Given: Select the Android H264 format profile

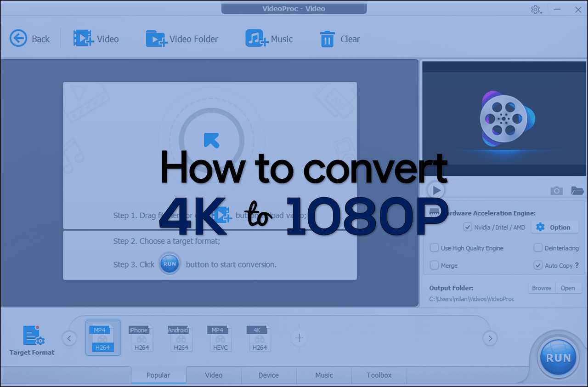Looking at the screenshot, I should click(x=180, y=338).
